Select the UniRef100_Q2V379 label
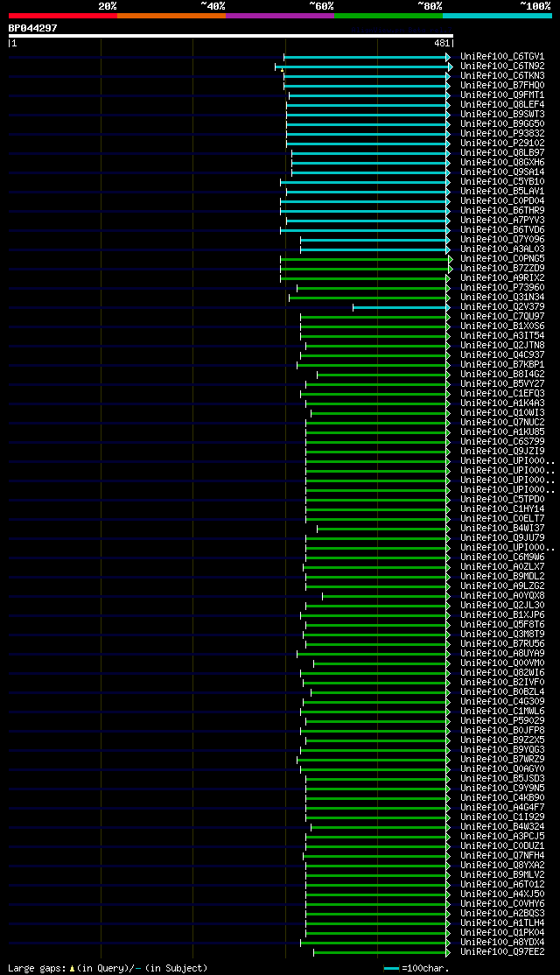Screen dimensions: 560x975 [x=502, y=306]
